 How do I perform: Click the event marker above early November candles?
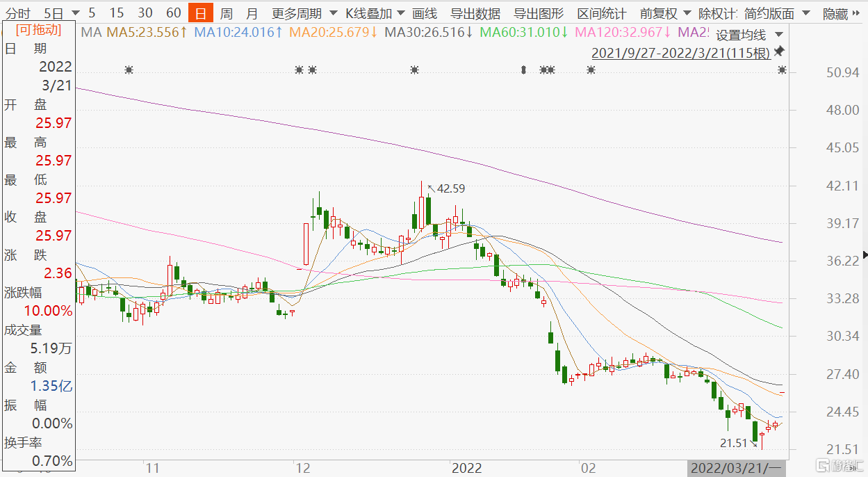129,70
